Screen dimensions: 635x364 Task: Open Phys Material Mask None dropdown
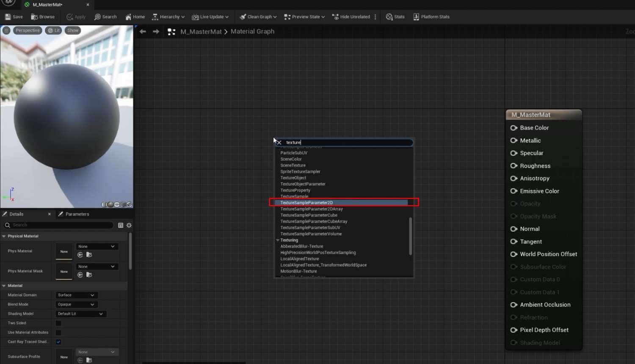pyautogui.click(x=97, y=267)
